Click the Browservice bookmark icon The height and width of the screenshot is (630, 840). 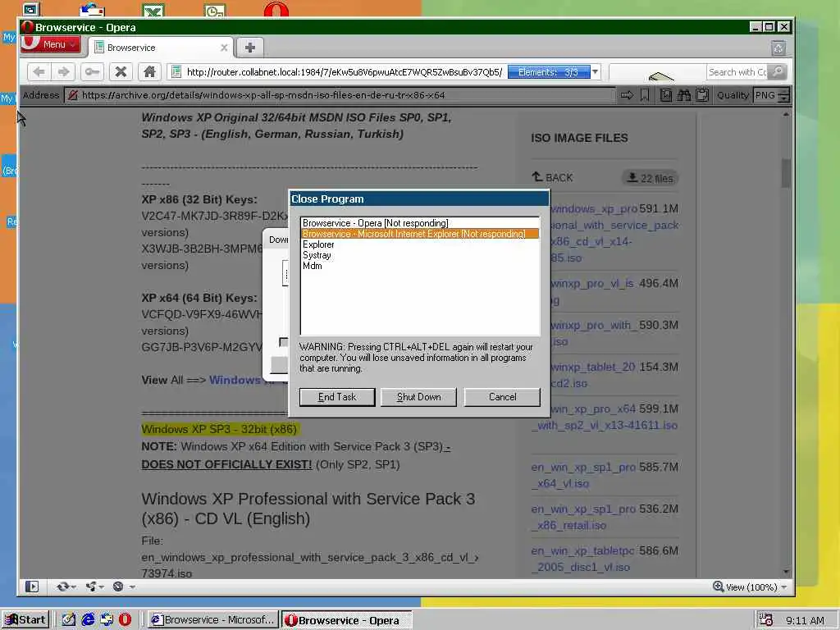[x=645, y=95]
